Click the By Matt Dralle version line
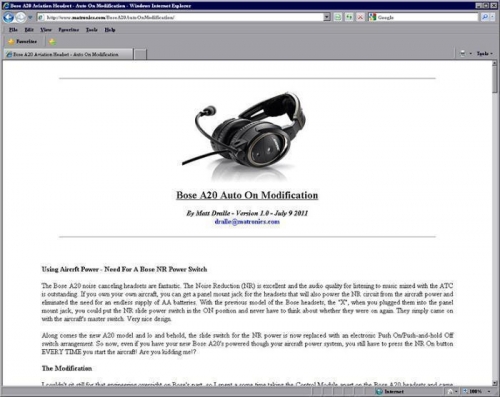500x397 pixels. click(x=247, y=213)
